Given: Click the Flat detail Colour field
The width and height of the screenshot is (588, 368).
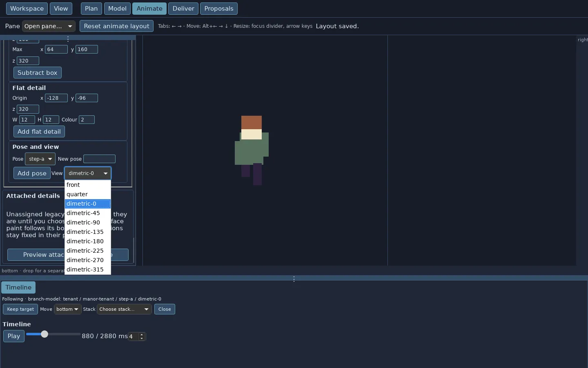Looking at the screenshot, I should [x=87, y=120].
